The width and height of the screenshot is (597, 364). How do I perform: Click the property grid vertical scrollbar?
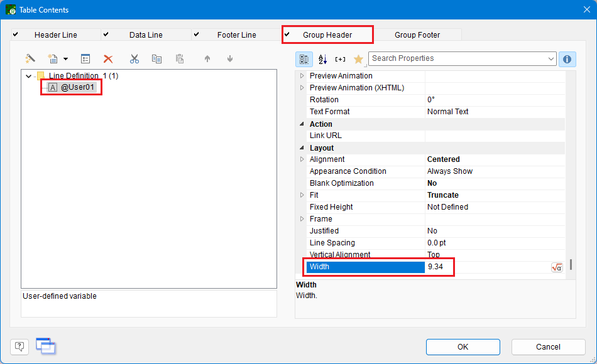(x=571, y=264)
